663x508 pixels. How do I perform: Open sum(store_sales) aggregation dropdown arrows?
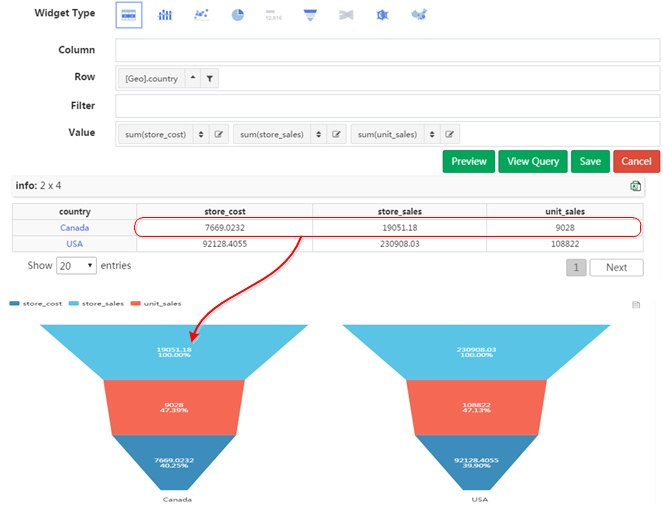[318, 134]
